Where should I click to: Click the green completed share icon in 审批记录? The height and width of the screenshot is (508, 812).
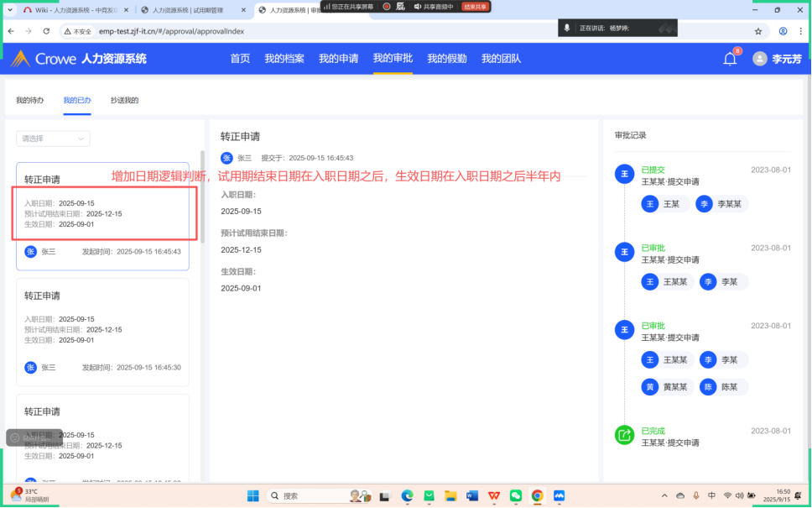tap(624, 434)
